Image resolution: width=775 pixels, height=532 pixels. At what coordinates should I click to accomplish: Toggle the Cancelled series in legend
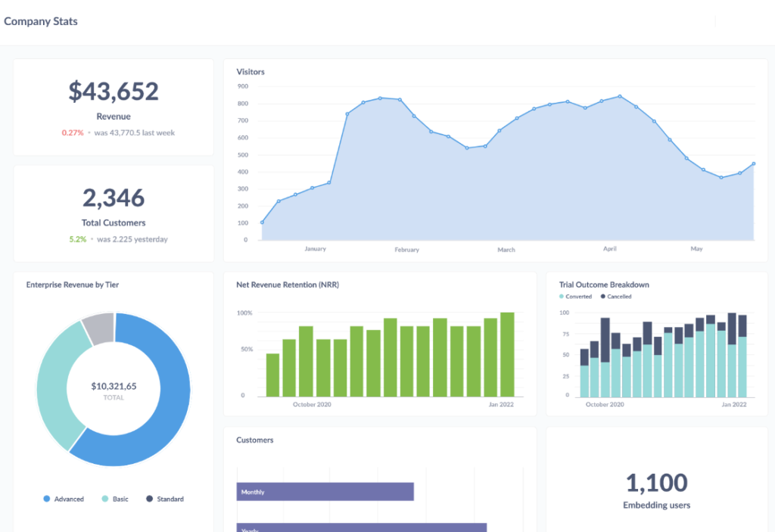pos(616,297)
